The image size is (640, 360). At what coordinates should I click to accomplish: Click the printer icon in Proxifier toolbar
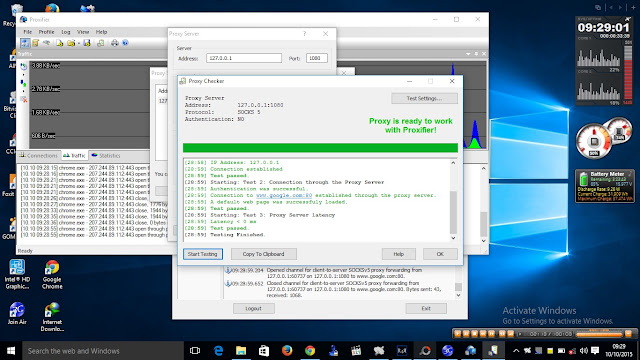(115, 43)
